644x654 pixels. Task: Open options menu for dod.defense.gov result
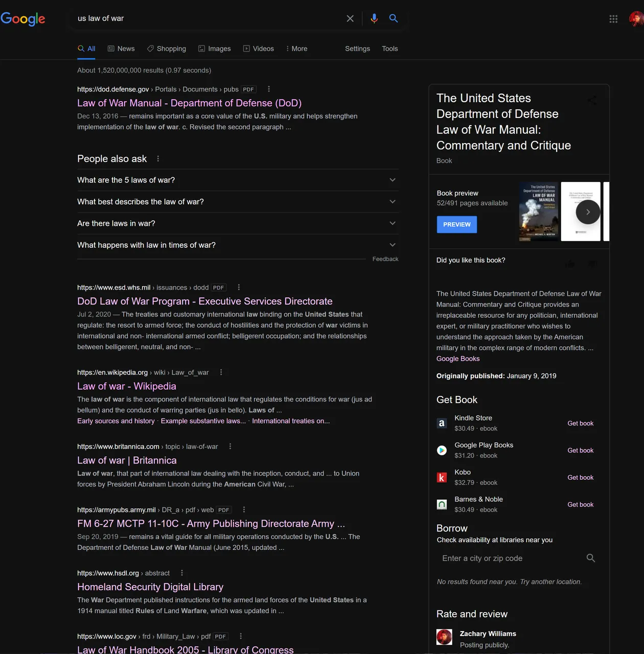[269, 89]
